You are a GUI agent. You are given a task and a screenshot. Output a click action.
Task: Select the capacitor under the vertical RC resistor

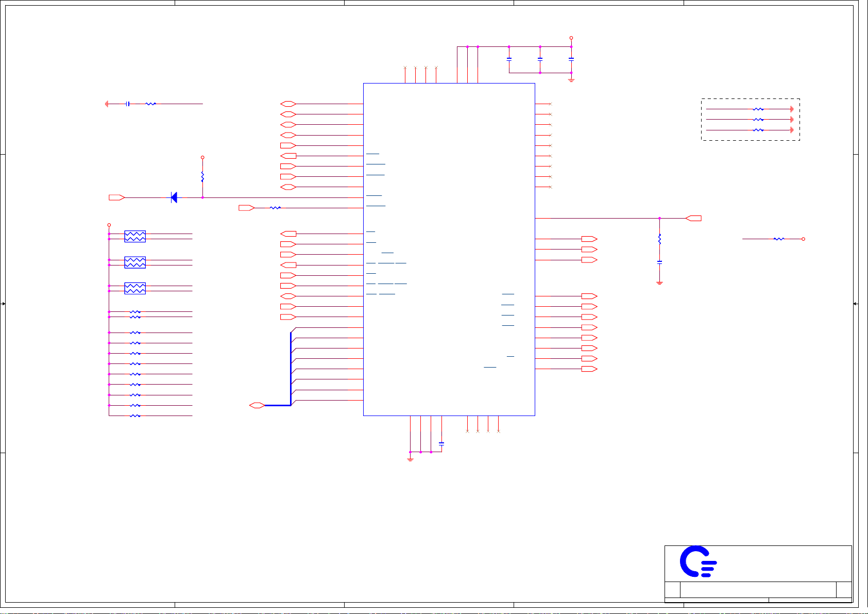point(659,262)
